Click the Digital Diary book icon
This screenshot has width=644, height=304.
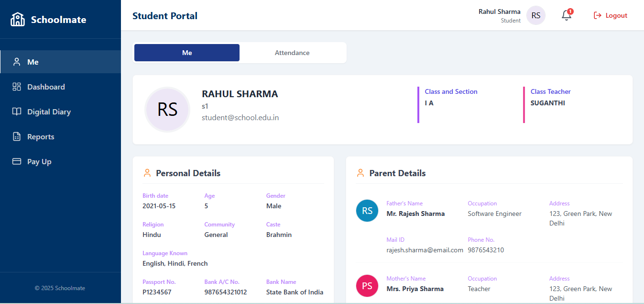pyautogui.click(x=17, y=112)
